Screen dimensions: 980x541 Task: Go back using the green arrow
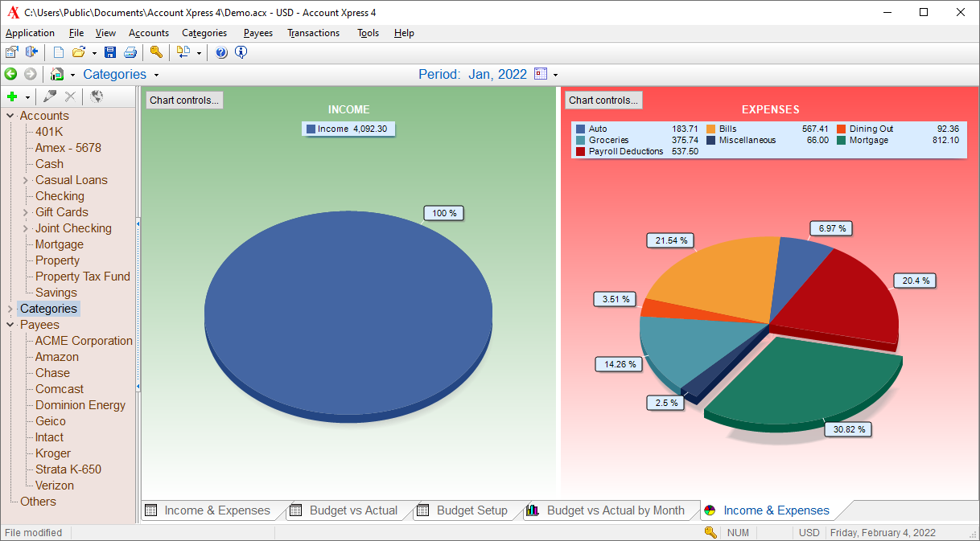(x=10, y=74)
